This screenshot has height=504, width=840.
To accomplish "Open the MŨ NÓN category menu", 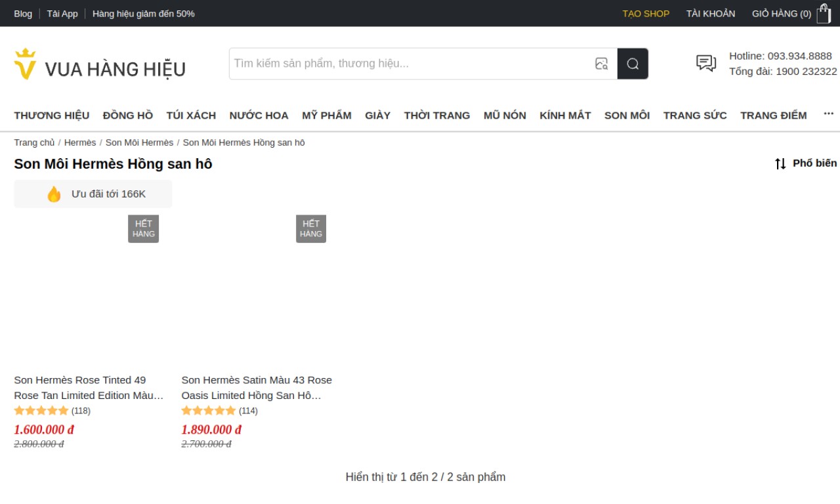I will click(505, 115).
